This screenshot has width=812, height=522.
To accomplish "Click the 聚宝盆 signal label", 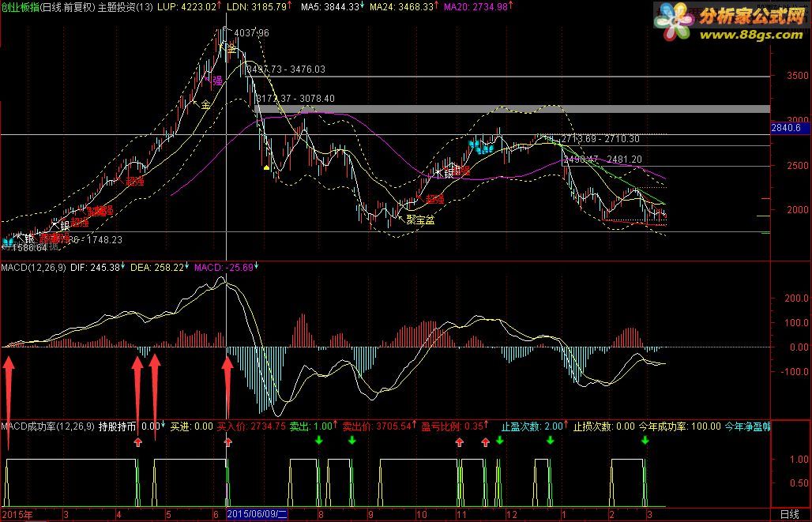I will (x=420, y=220).
